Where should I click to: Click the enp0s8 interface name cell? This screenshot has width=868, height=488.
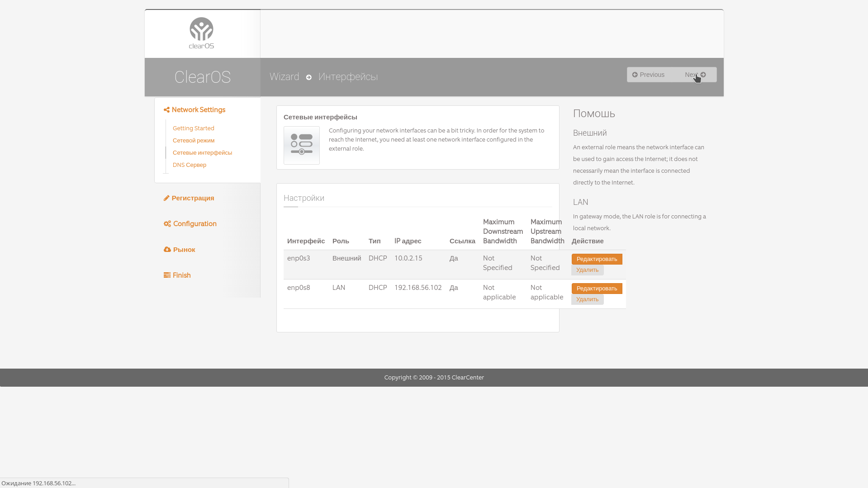click(x=299, y=288)
